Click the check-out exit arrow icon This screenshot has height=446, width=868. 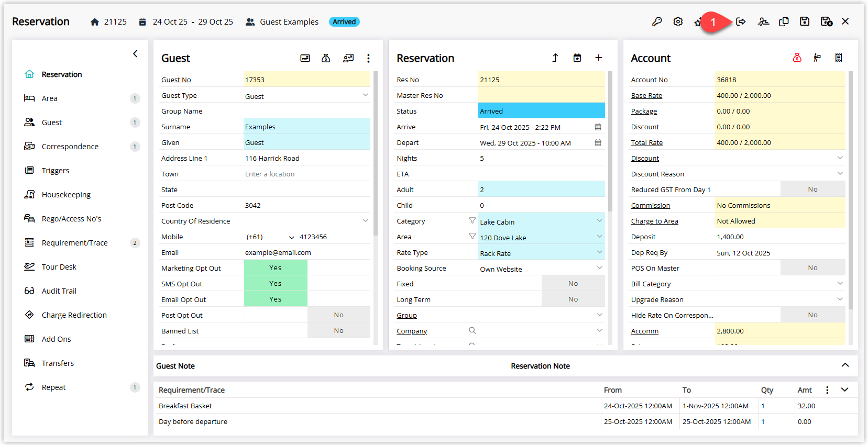point(741,21)
